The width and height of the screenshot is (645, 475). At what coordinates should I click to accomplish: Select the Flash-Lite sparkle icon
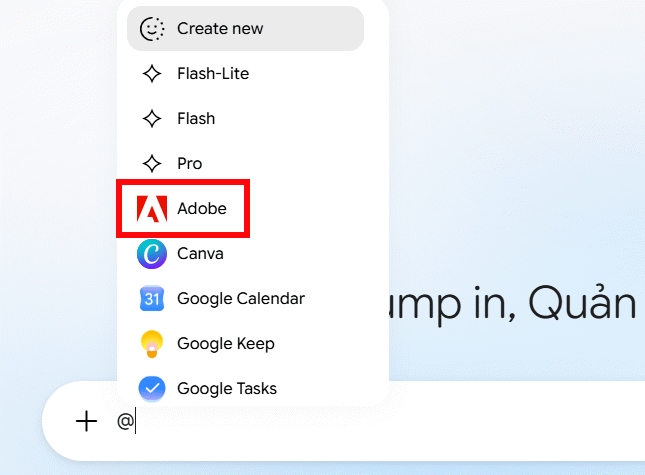[152, 74]
